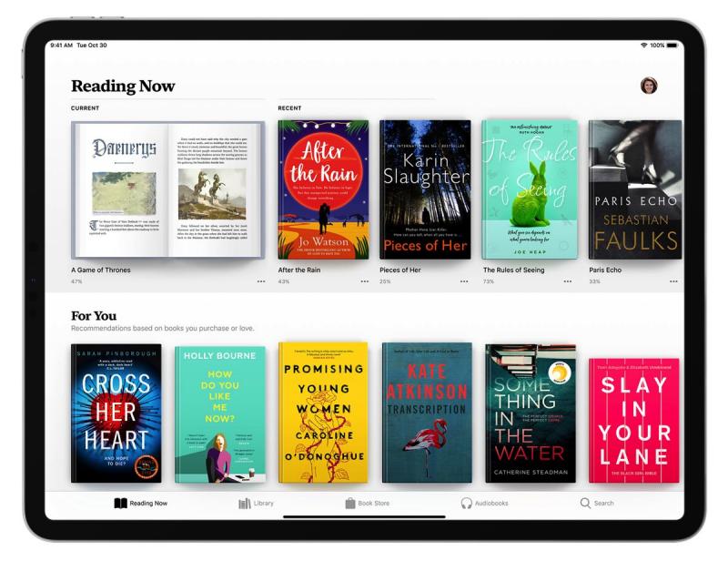This screenshot has height=561, width=728.
Task: Click the home indicator bar
Action: 365,516
